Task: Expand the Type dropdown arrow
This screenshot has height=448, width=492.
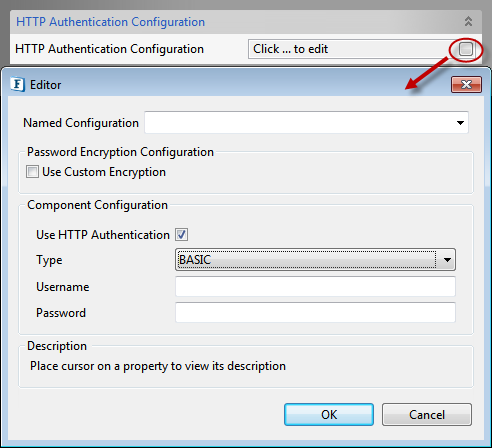Action: click(x=447, y=260)
